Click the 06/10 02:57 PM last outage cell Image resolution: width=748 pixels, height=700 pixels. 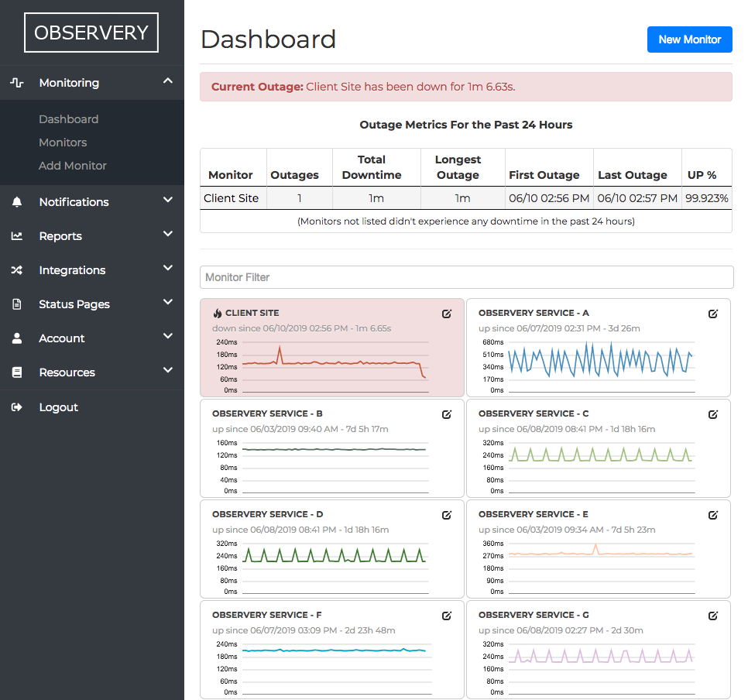tap(637, 198)
